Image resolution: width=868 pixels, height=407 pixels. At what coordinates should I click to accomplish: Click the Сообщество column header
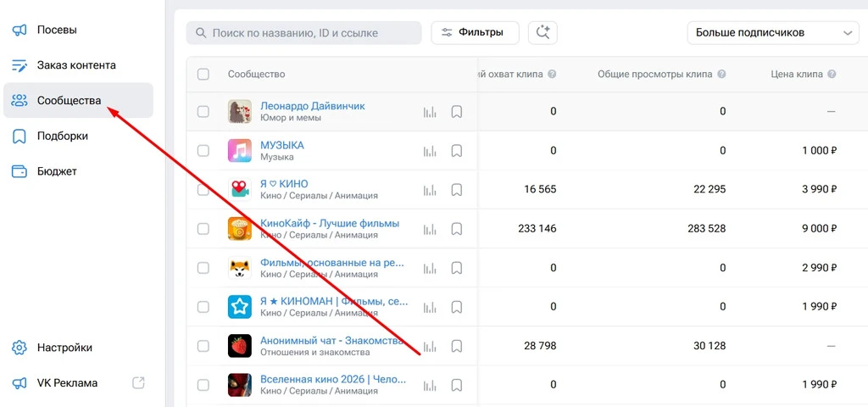click(x=256, y=75)
